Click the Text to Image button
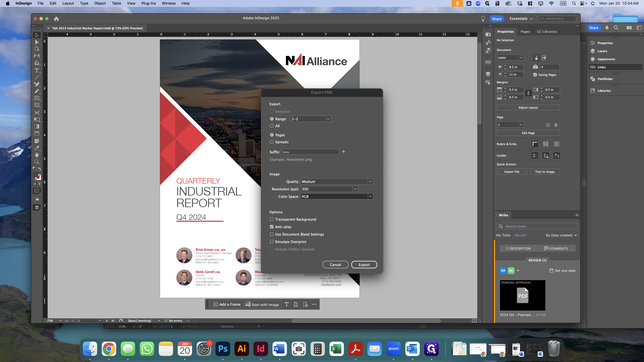The width and height of the screenshot is (644, 362). [545, 172]
